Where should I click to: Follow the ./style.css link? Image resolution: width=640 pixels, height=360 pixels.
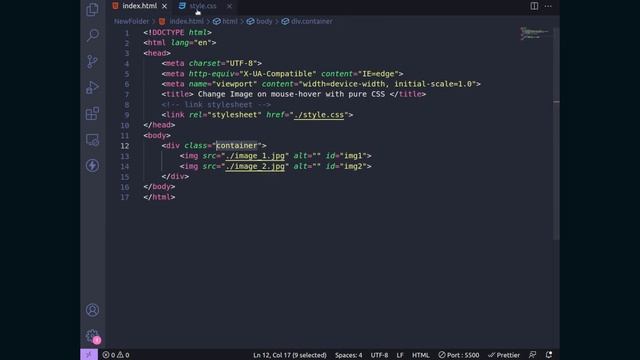[319, 115]
